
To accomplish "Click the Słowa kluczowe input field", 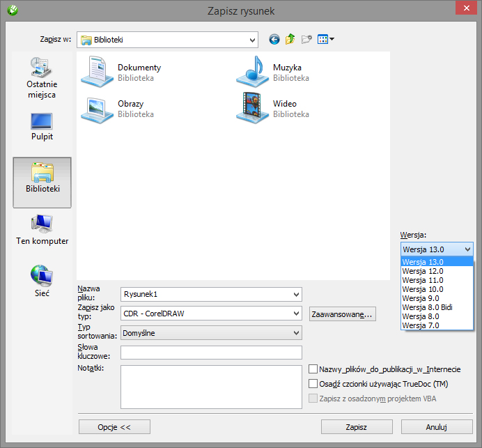I will coord(211,353).
